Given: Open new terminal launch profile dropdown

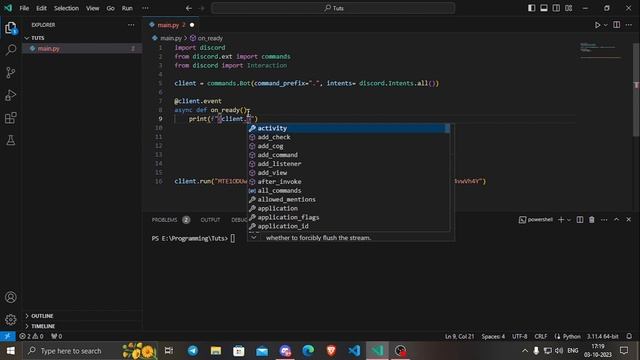Looking at the screenshot, I should (x=569, y=220).
